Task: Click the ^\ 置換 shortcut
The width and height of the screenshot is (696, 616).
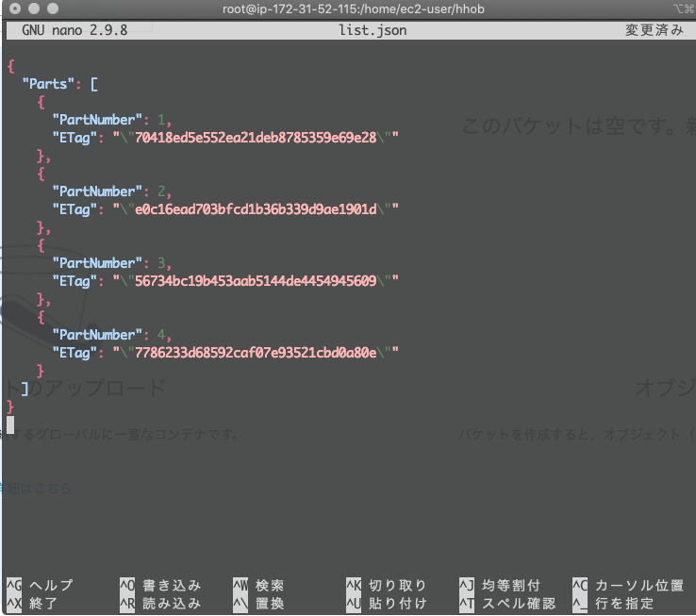Action: pyautogui.click(x=258, y=603)
